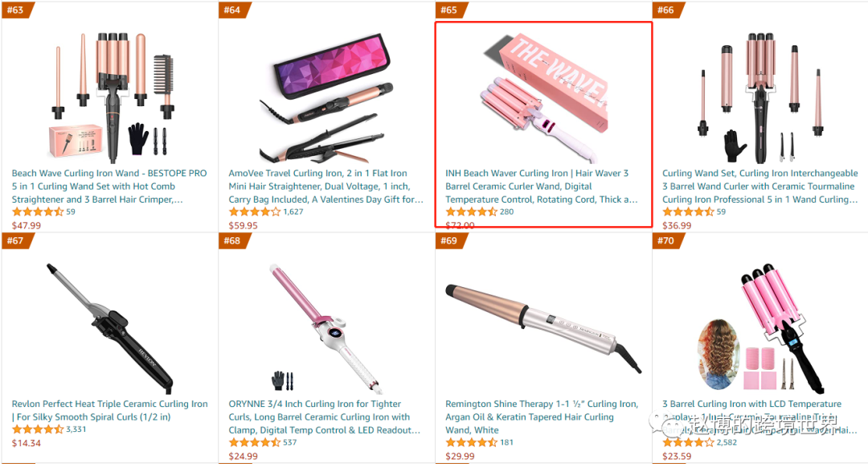This screenshot has width=868, height=464.
Task: Click the #63 bestseller rank badge
Action: pos(18,10)
